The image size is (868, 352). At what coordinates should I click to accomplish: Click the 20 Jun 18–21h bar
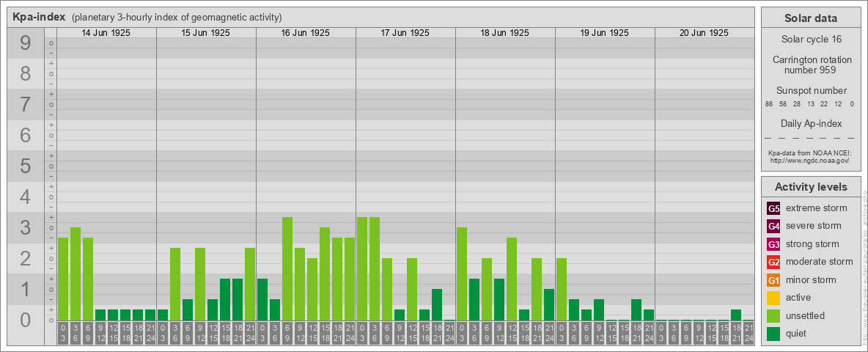(x=736, y=315)
